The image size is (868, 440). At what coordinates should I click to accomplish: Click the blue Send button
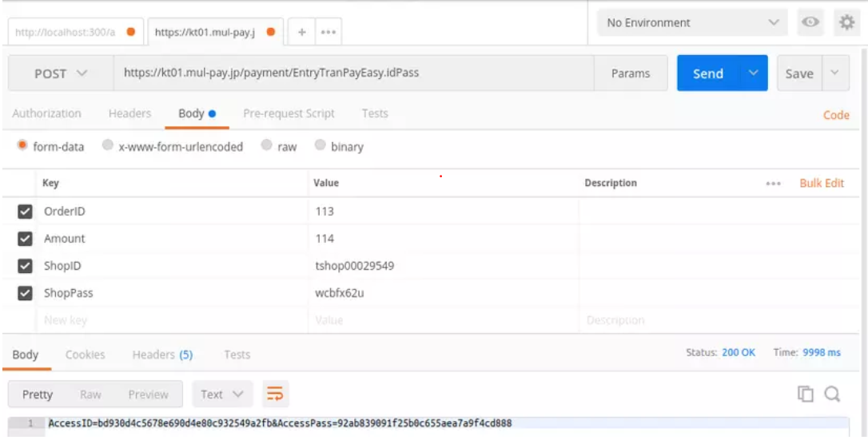707,73
